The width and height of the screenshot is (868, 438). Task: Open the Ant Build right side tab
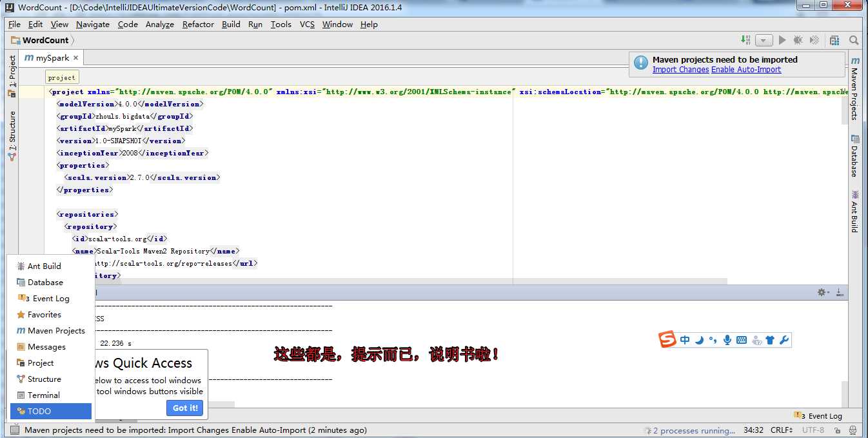854,211
